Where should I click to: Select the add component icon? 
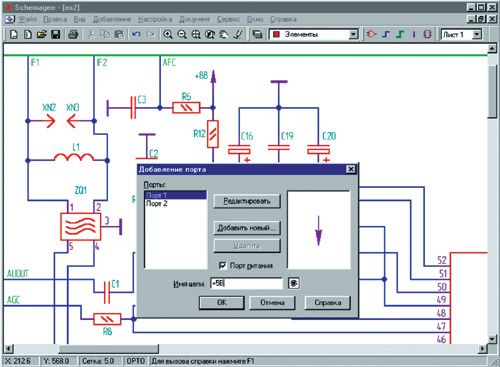coord(371,34)
